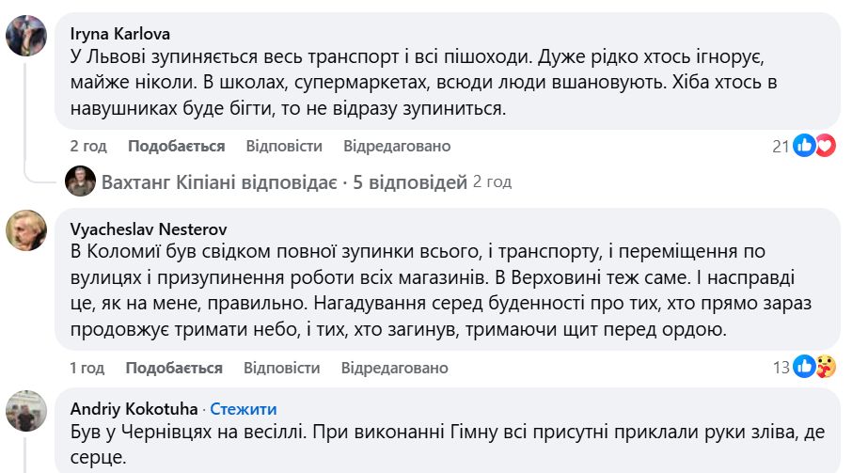Reply to Iryna Karlova's comment

[x=284, y=147]
